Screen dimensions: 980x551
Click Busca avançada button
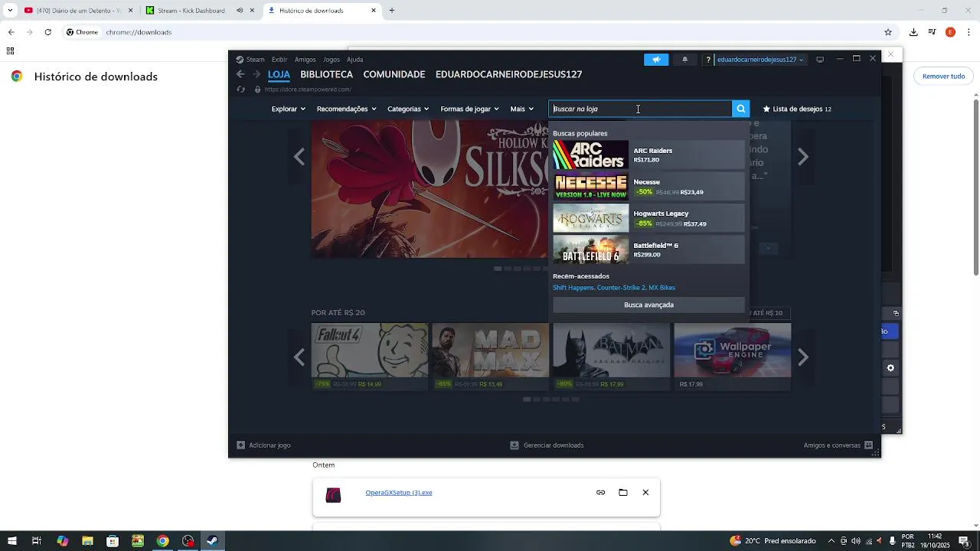(x=648, y=305)
